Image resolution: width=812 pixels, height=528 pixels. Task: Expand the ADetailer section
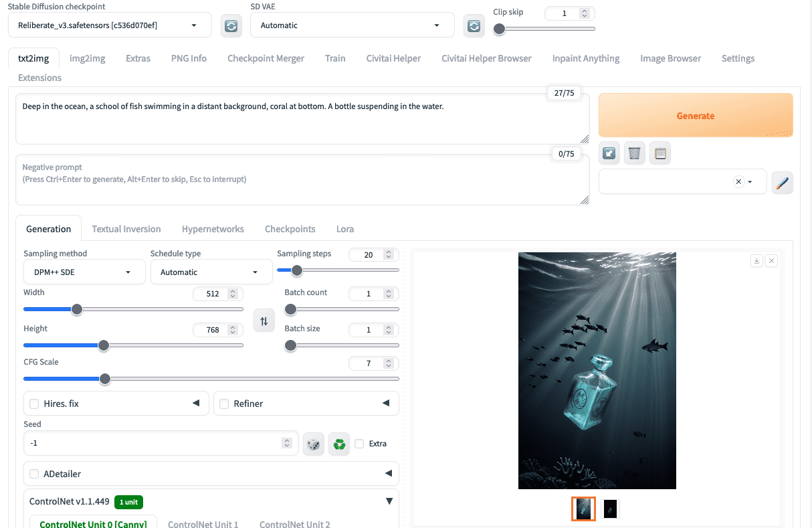point(389,473)
